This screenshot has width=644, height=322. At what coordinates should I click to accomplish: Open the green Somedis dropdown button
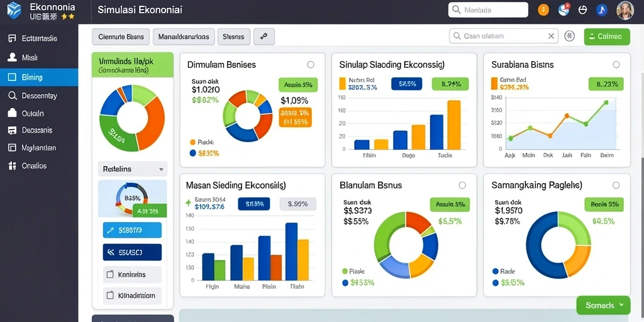(x=603, y=305)
